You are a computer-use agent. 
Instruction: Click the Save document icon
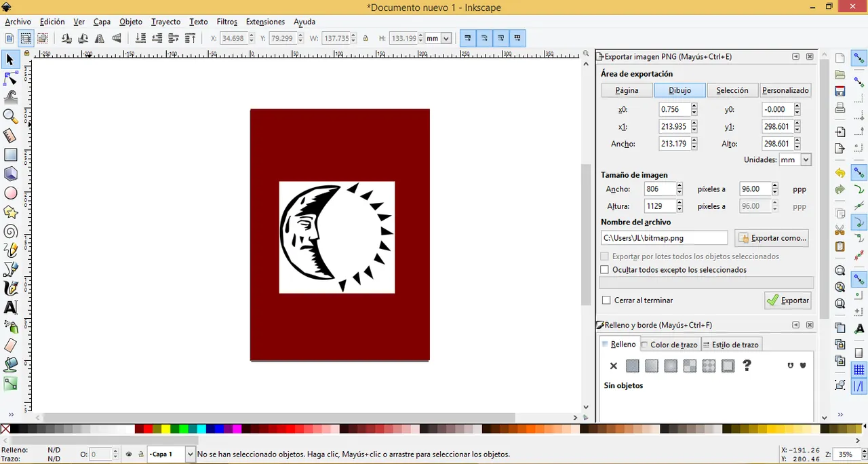[840, 92]
